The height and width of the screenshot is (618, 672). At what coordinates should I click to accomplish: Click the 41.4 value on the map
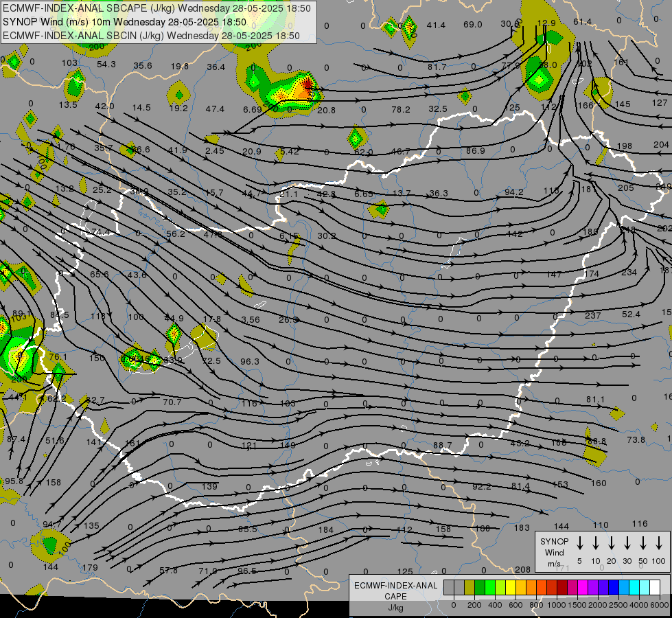[436, 25]
